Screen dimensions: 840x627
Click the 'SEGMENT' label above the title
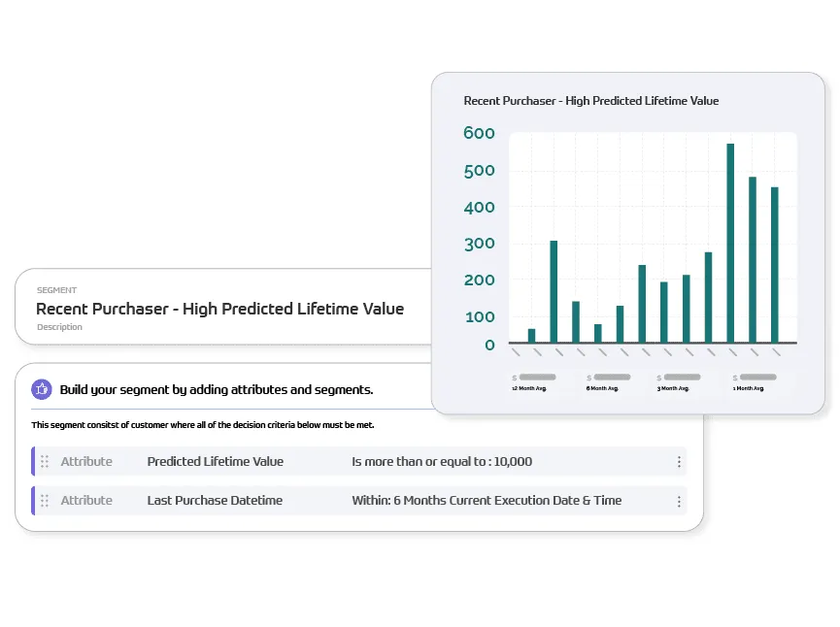pyautogui.click(x=56, y=290)
